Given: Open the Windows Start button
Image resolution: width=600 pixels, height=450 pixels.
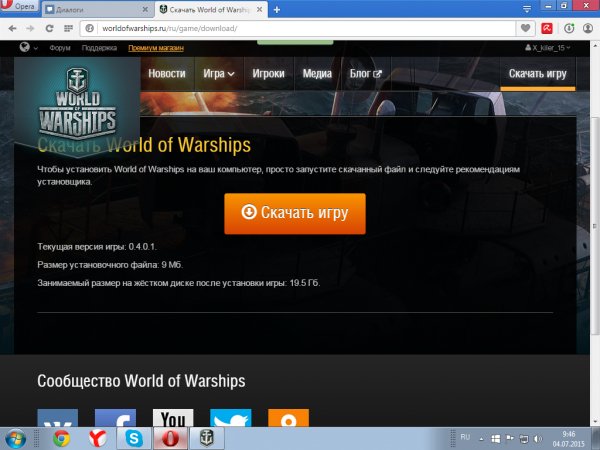Looking at the screenshot, I should point(15,439).
